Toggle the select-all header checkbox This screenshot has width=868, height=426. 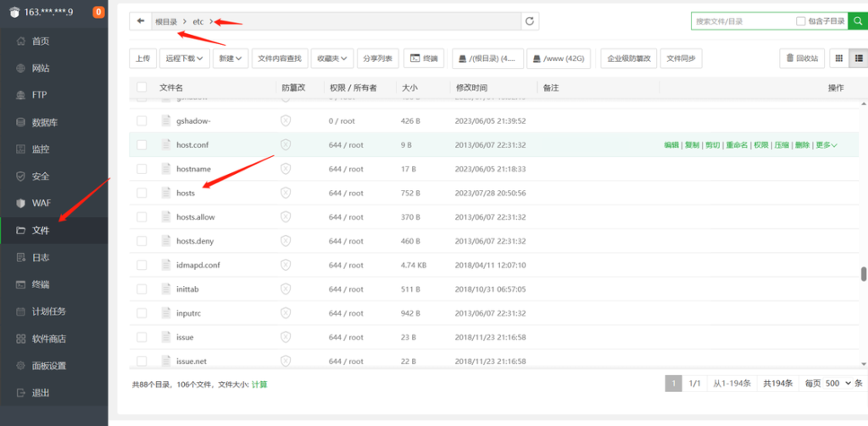[142, 87]
